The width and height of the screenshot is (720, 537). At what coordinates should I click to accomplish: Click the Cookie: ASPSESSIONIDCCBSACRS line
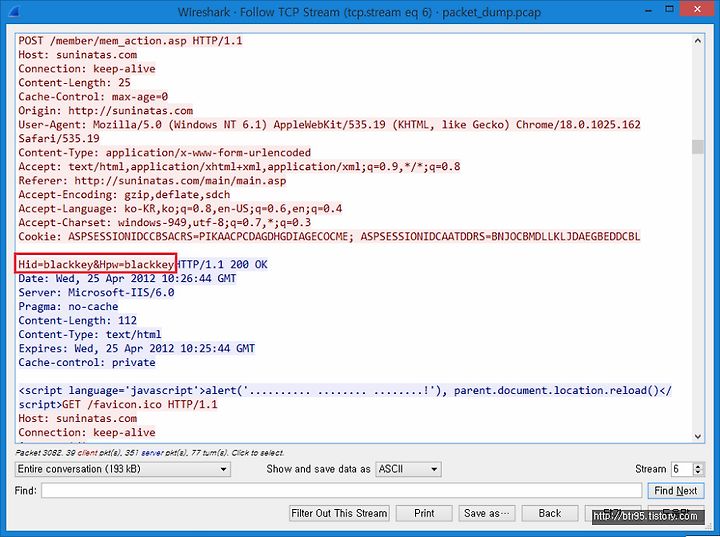pos(329,237)
